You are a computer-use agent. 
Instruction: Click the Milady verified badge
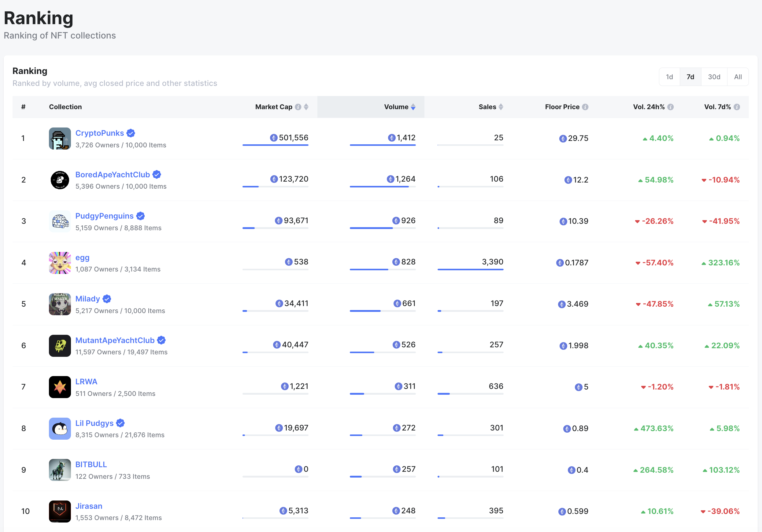pos(106,299)
